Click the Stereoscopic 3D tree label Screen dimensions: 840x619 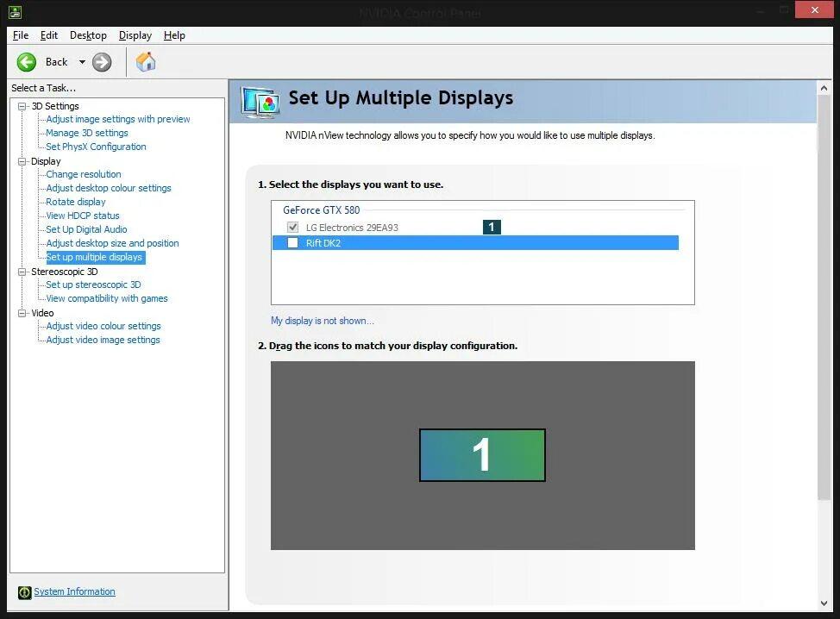(x=65, y=272)
